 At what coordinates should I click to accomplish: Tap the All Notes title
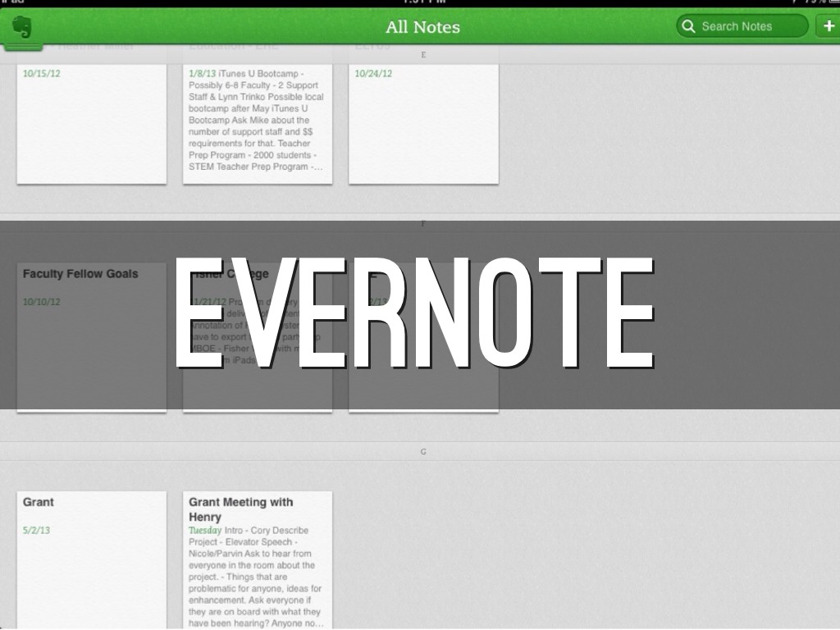coord(422,27)
